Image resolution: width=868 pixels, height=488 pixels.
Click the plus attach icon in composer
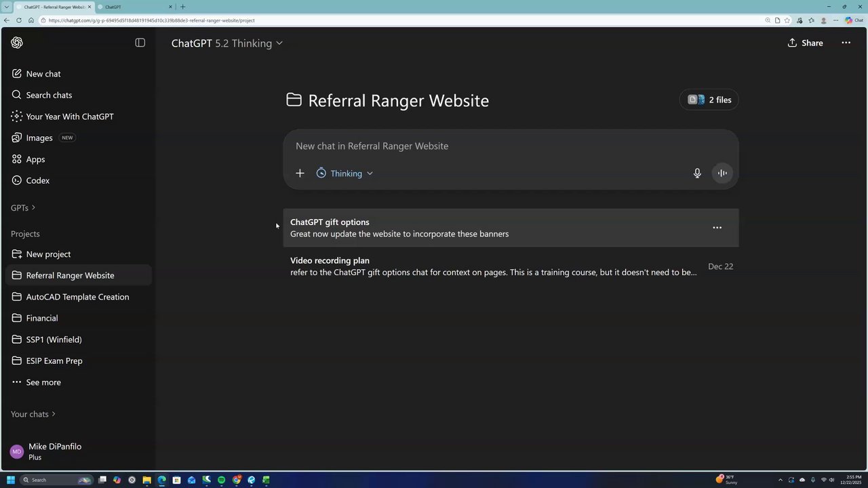300,174
